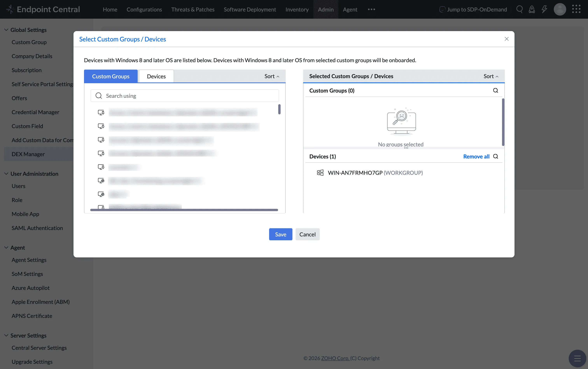Image resolution: width=588 pixels, height=369 pixels.
Task: Open the rocket quick launch icon
Action: tap(532, 9)
